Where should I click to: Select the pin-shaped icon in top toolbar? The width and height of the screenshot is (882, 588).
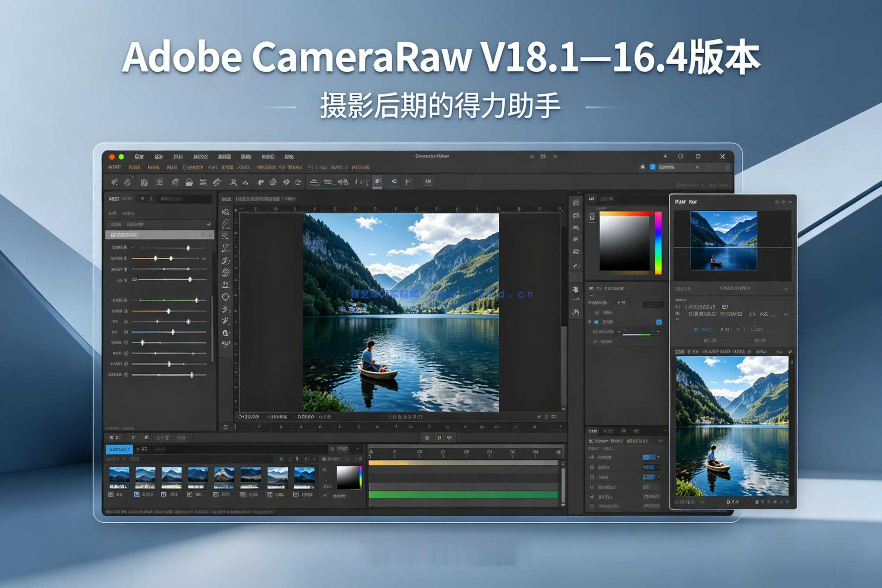[408, 182]
